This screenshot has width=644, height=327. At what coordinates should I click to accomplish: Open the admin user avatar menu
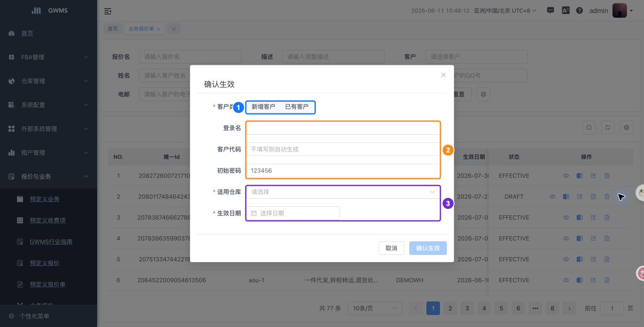(x=619, y=11)
